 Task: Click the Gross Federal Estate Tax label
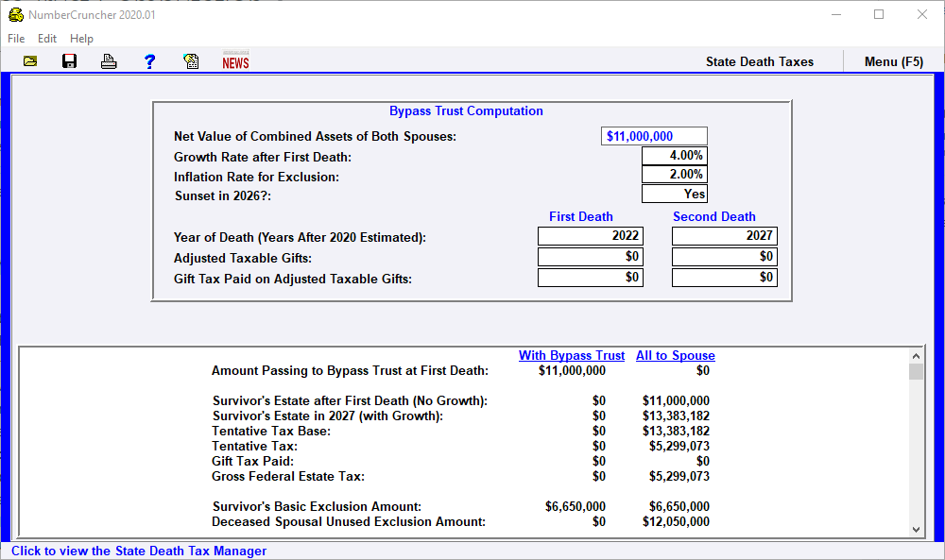288,476
